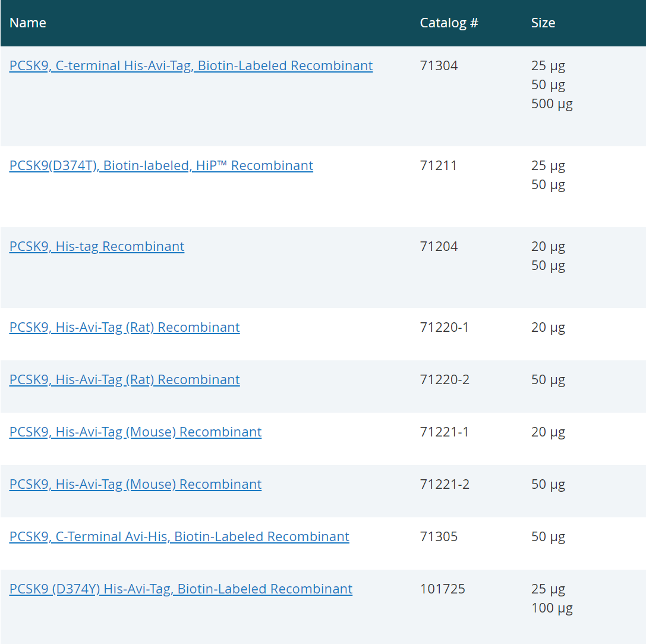The height and width of the screenshot is (644, 646).
Task: Click catalog number 71305
Action: tap(439, 536)
